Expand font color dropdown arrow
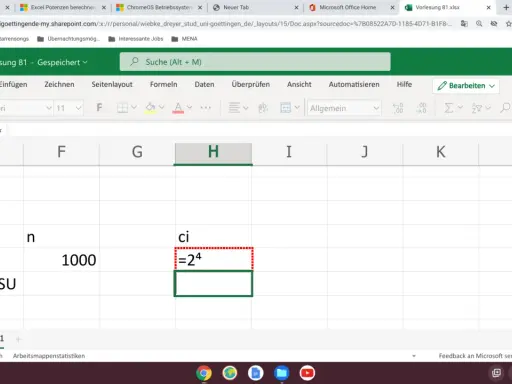This screenshot has width=512, height=384. tap(189, 107)
